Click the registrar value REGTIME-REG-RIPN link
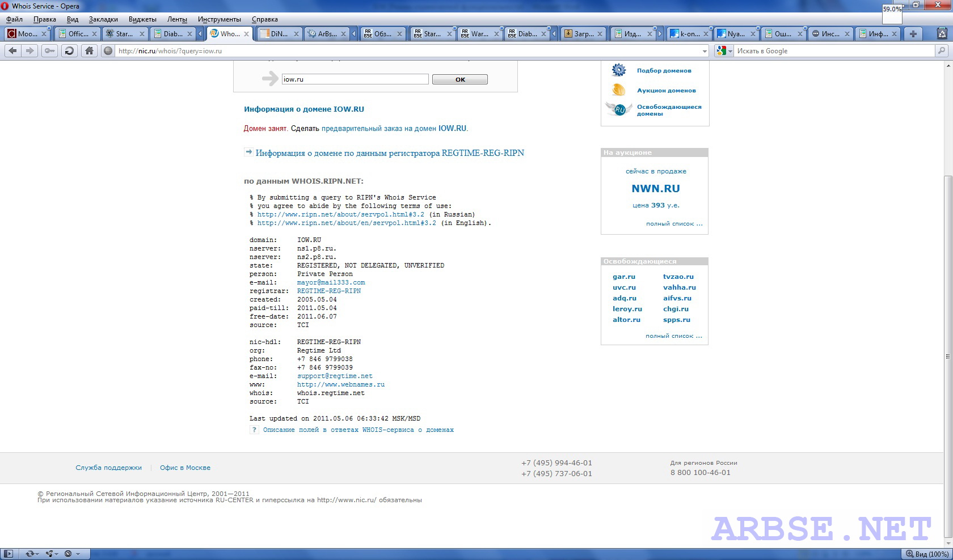The width and height of the screenshot is (953, 560). 329,291
